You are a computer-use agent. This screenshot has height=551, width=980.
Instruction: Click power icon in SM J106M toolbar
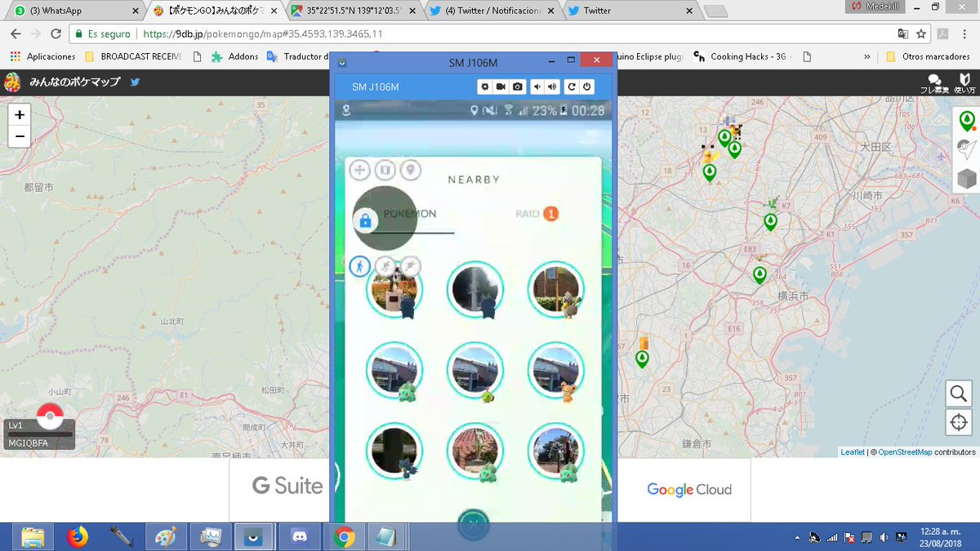[x=586, y=87]
